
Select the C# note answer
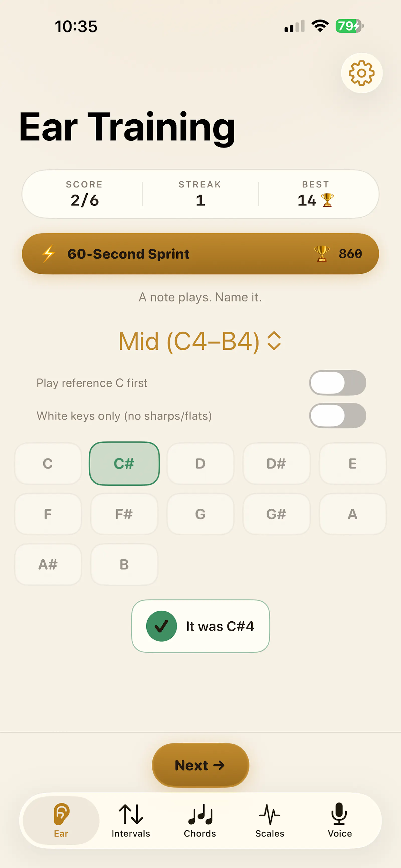coord(124,464)
